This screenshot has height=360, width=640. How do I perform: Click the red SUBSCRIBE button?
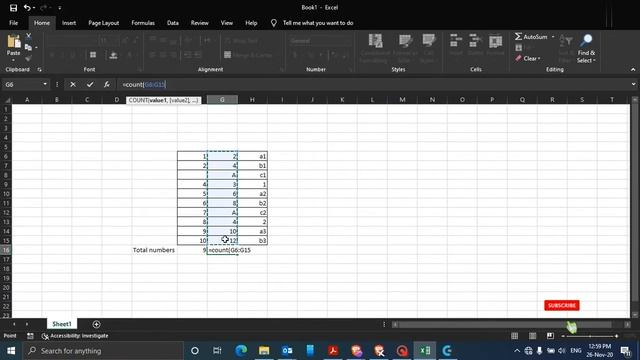tap(562, 305)
